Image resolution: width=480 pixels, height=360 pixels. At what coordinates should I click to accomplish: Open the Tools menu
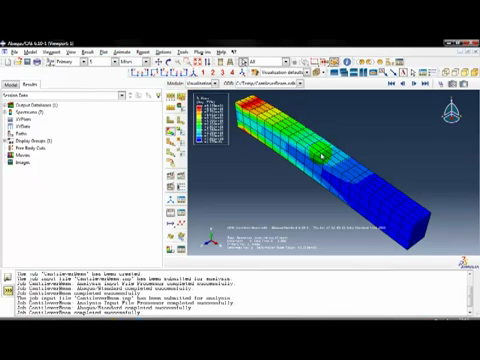[183, 52]
